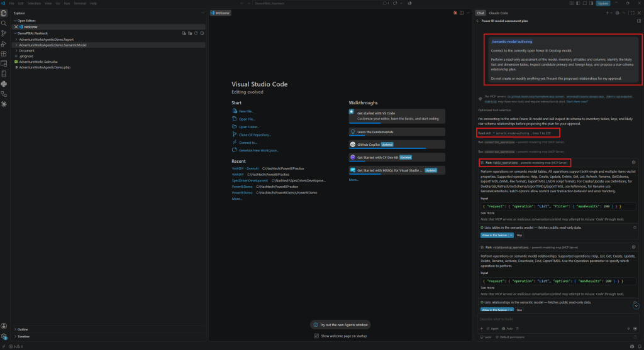Collapse all folders in Explorer
This screenshot has width=644, height=350.
tap(202, 33)
